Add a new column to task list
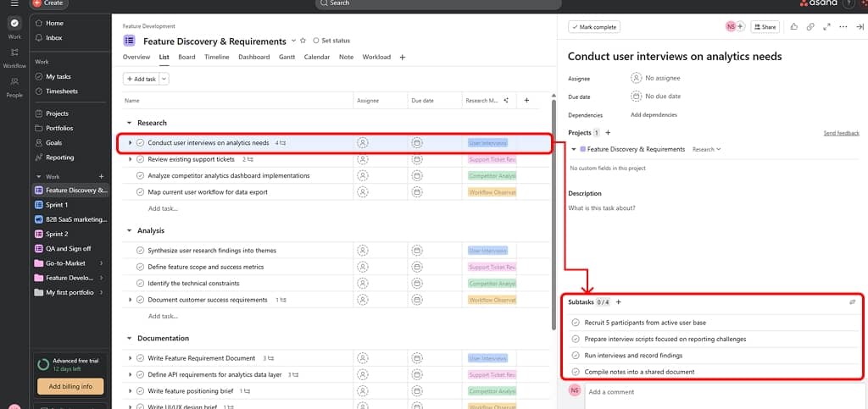The image size is (868, 409). 526,101
